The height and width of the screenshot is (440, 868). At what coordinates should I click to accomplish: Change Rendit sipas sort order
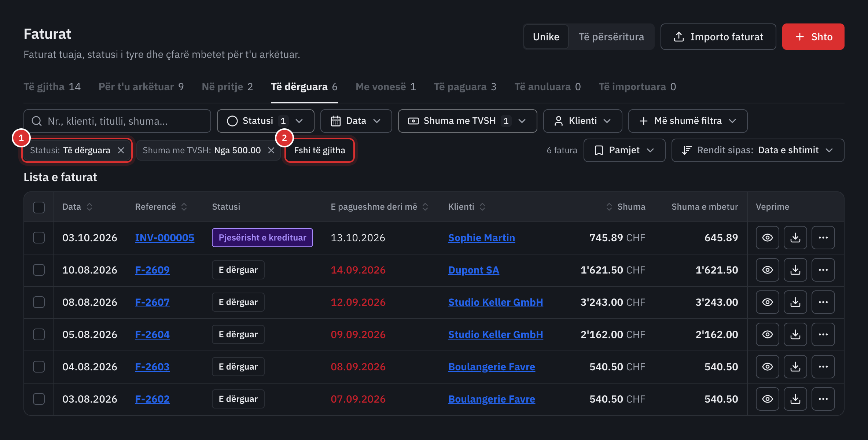point(758,150)
